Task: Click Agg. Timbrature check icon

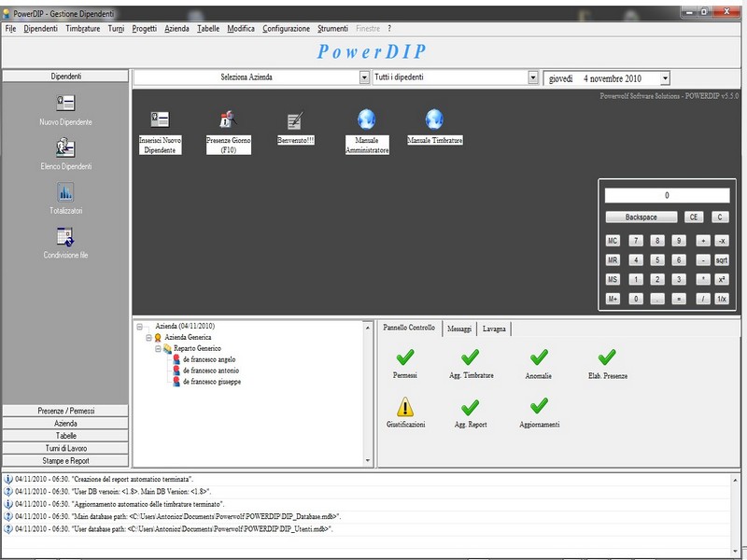Action: click(x=471, y=357)
